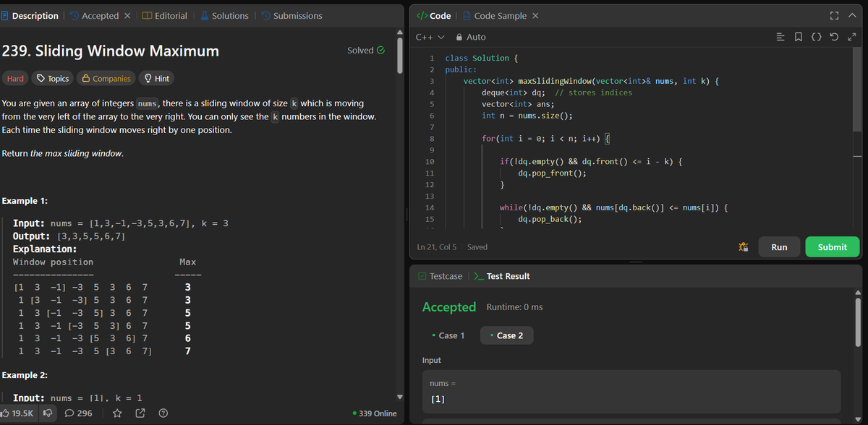Image resolution: width=868 pixels, height=425 pixels.
Task: Open the C++ language dropdown
Action: [430, 37]
